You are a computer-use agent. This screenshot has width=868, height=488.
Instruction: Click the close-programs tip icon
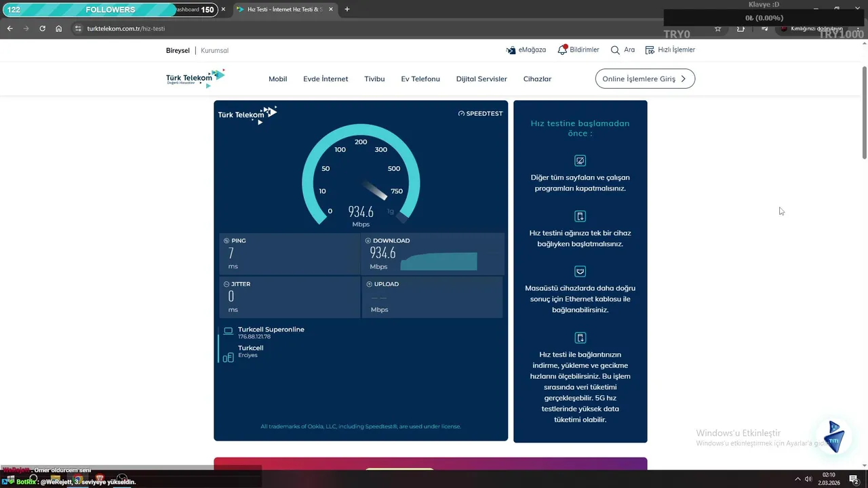click(x=580, y=161)
